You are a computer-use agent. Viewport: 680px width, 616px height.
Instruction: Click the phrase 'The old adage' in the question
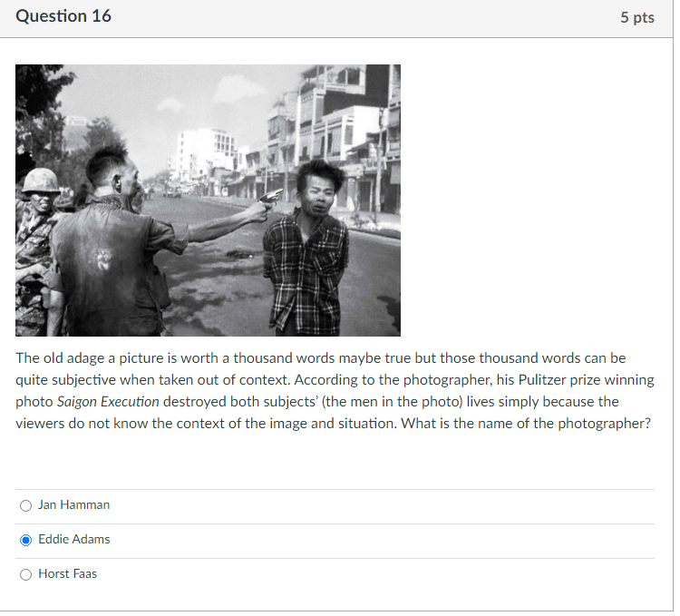pyautogui.click(x=60, y=358)
